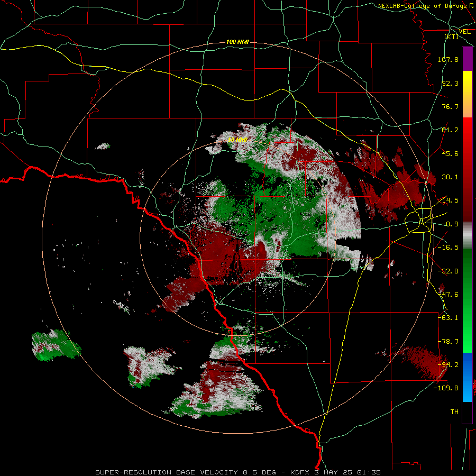Pick the black TH segment of the color bar
The height and width of the screenshot is (476, 476).
[467, 412]
